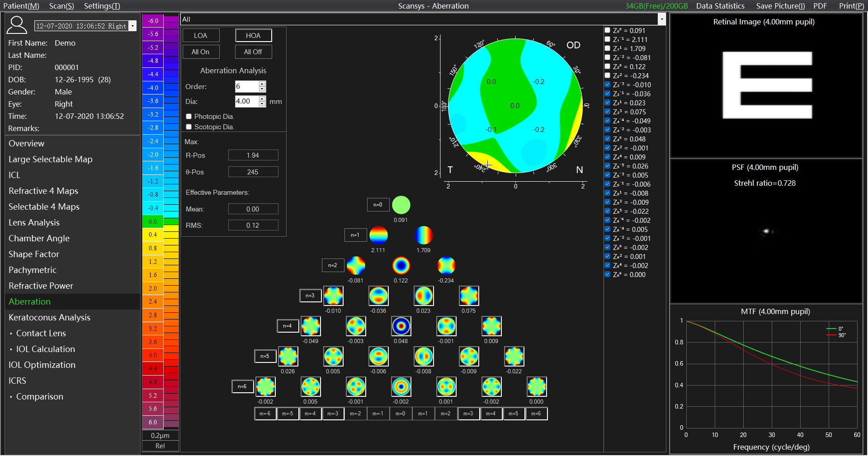Open the 'All' map type dropdown
This screenshot has width=868, height=456.
[x=661, y=19]
